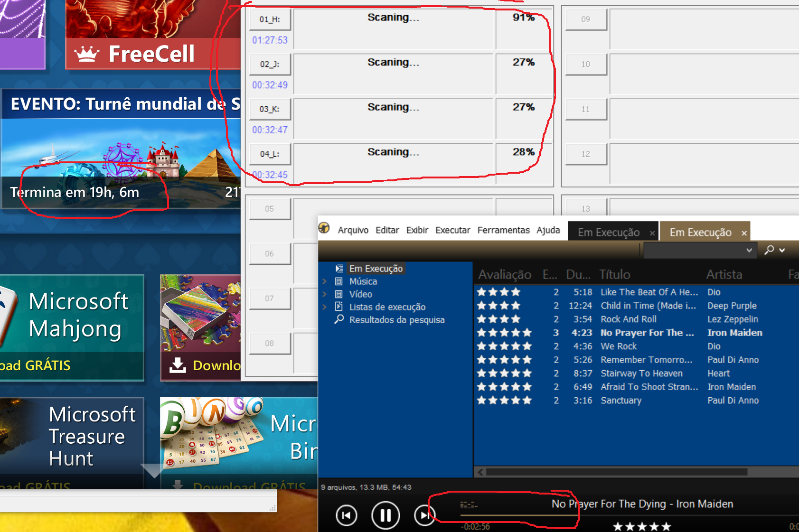Open the Microsoft Mahjong tile
This screenshot has width=799, height=532.
72,327
